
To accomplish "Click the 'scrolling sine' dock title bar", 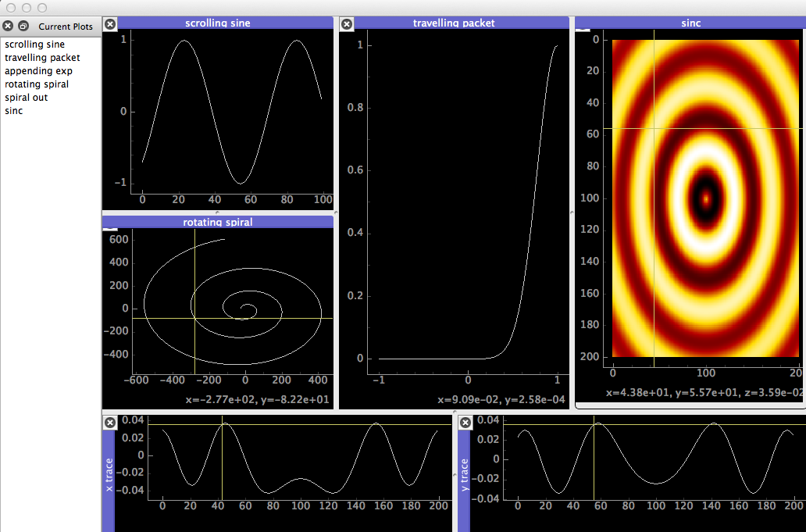I will pyautogui.click(x=218, y=23).
